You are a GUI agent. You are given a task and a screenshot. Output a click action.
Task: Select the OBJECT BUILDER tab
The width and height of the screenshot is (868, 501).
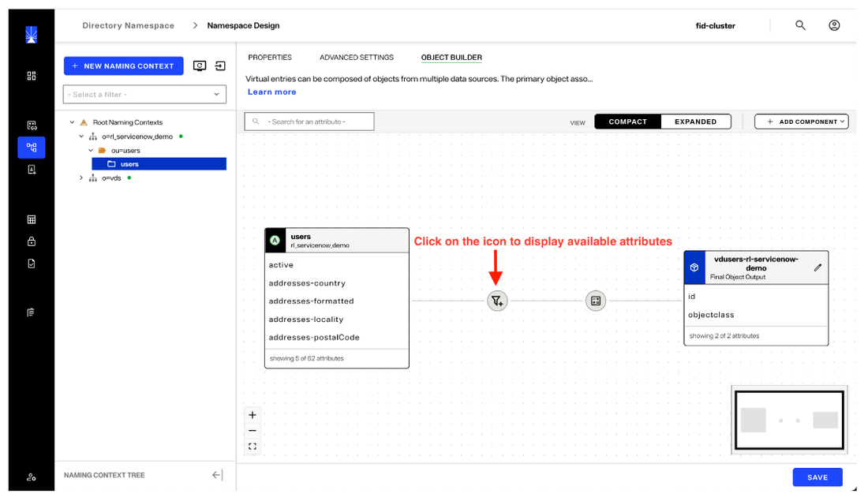point(451,57)
